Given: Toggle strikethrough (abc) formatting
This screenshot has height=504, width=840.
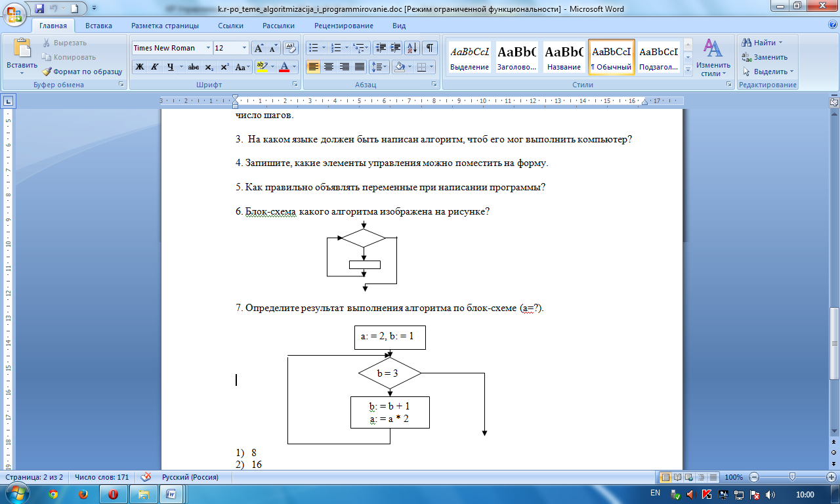Looking at the screenshot, I should coord(194,67).
